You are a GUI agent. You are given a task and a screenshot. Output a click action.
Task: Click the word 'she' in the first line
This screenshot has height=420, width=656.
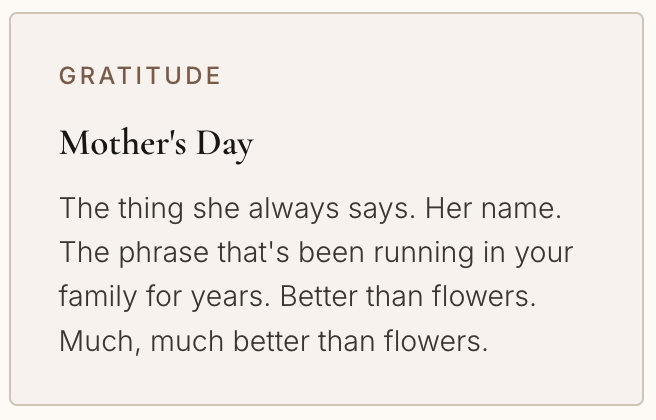tap(216, 208)
